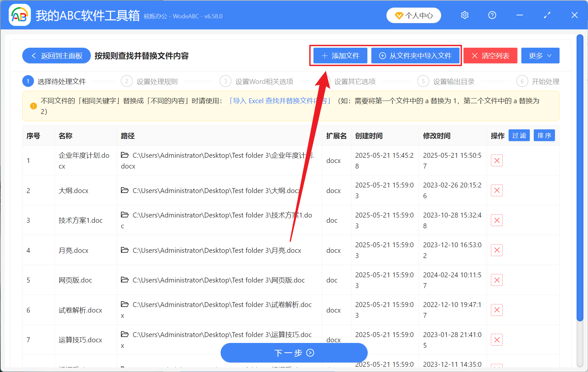Click 添加文件 to add files
588x372 pixels.
coord(340,56)
